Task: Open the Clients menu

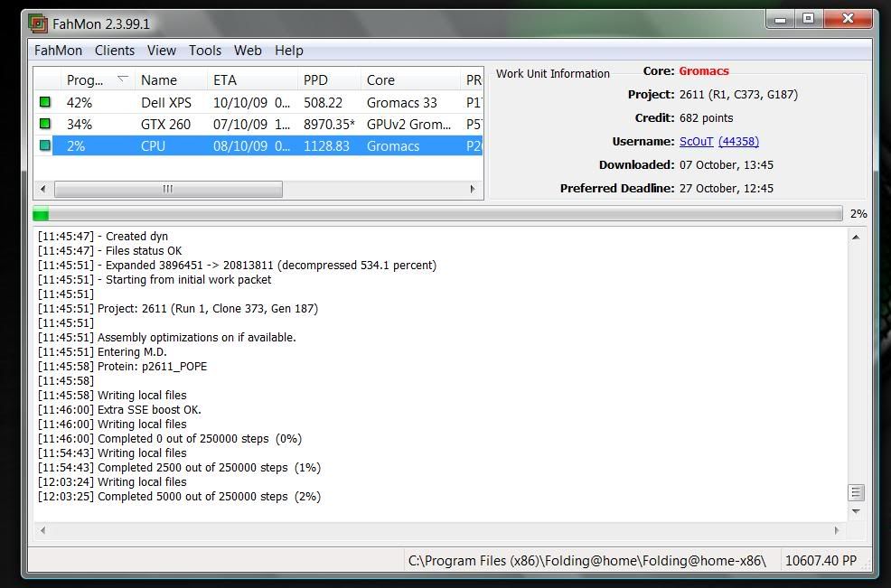Action: [115, 51]
